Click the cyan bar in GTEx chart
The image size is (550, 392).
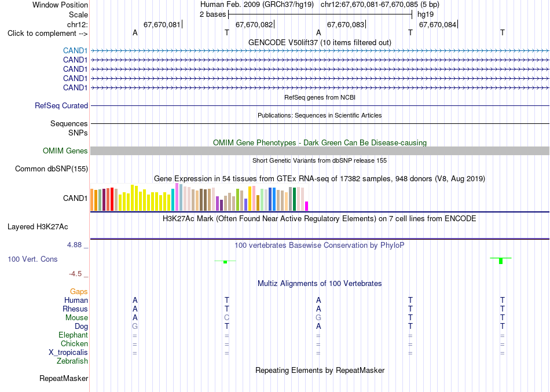pos(173,200)
